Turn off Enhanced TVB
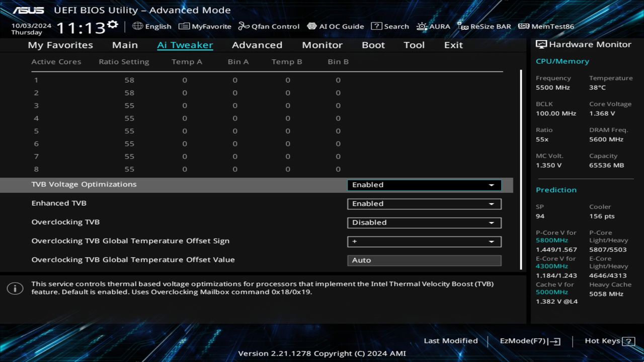Image resolution: width=644 pixels, height=362 pixels. [x=424, y=204]
